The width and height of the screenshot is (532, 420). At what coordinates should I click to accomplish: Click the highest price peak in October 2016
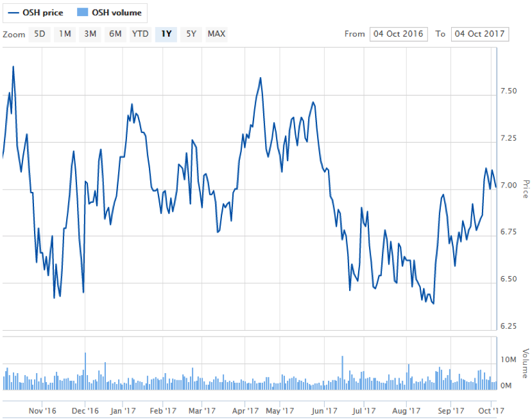(13, 67)
